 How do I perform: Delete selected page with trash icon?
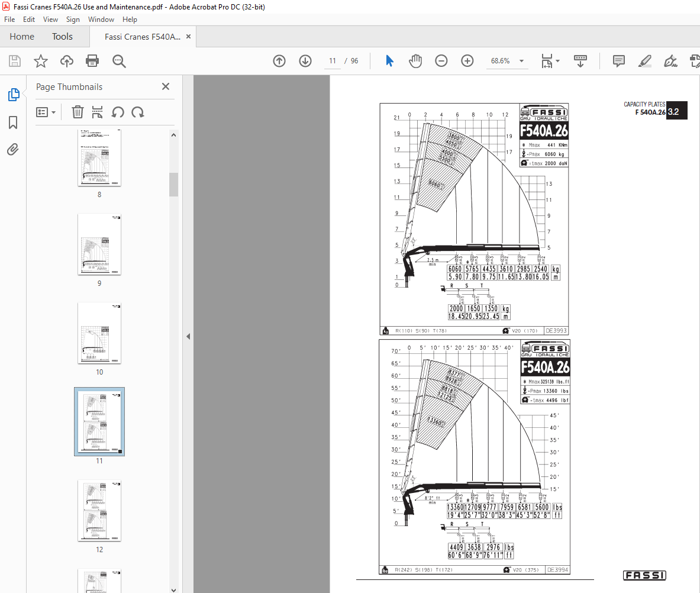click(78, 112)
